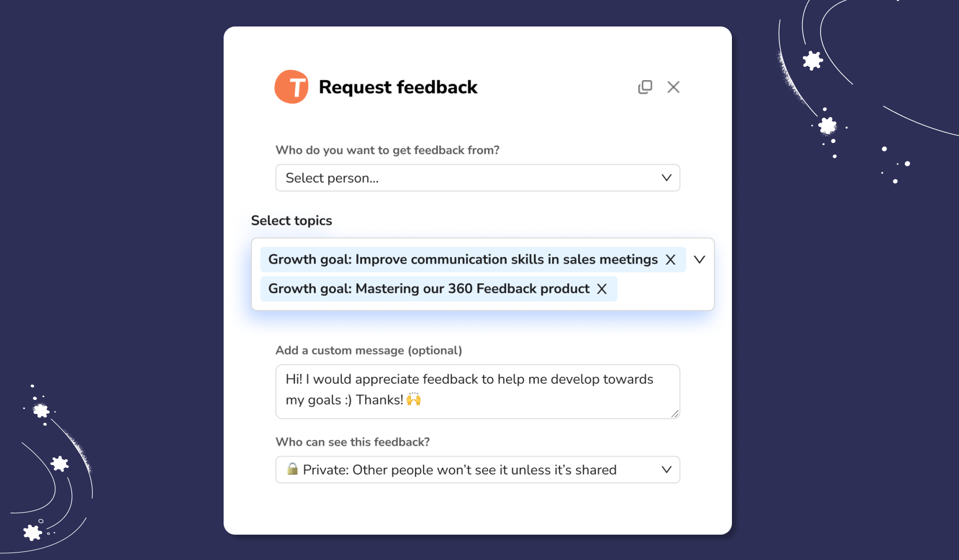Remove the sales meetings growth goal topic
The image size is (959, 560).
(670, 259)
